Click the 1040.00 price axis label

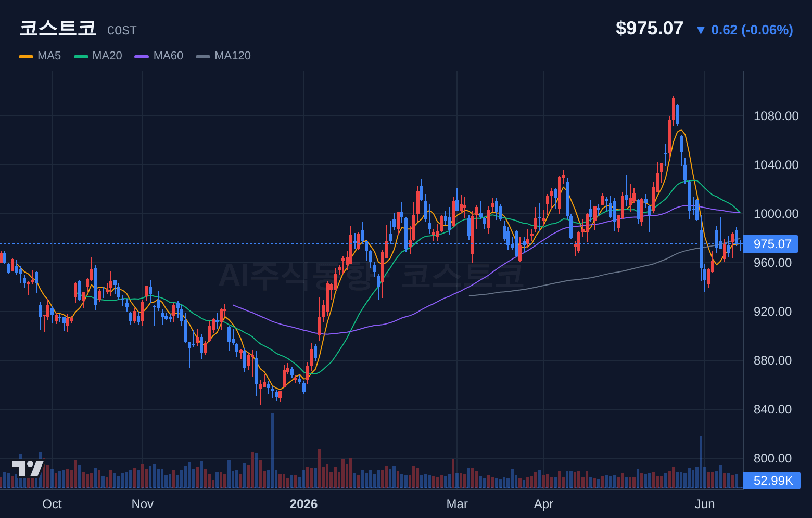point(776,165)
